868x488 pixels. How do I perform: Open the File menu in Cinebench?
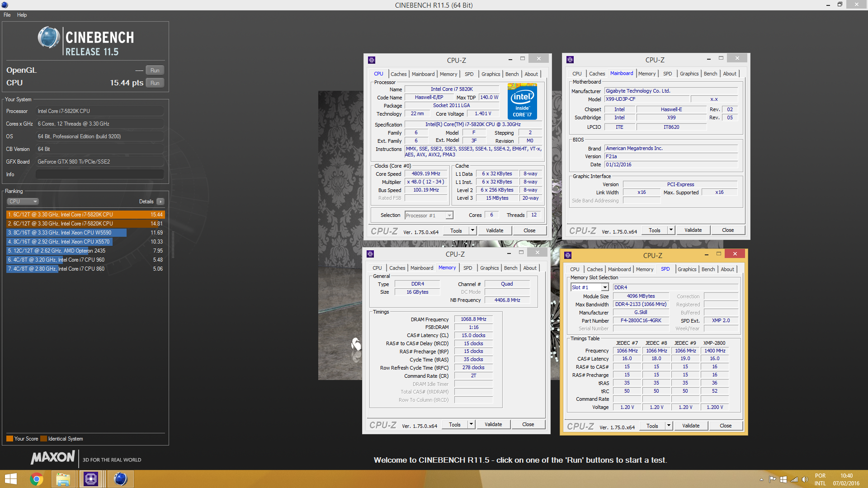(x=7, y=15)
